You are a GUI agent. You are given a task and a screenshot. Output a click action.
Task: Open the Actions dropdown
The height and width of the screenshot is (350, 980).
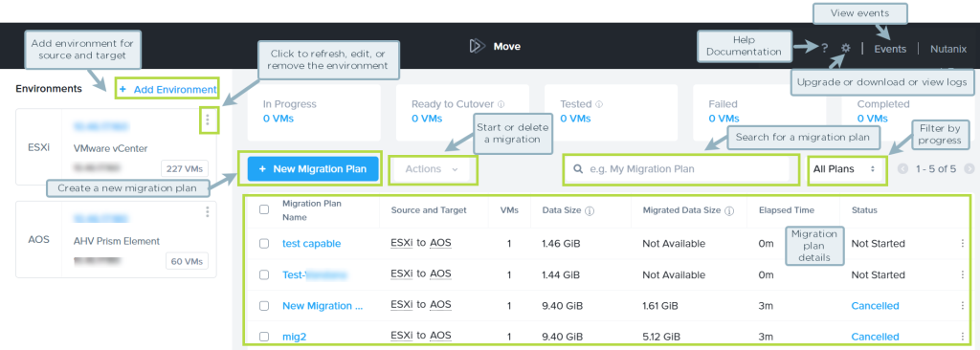[432, 169]
